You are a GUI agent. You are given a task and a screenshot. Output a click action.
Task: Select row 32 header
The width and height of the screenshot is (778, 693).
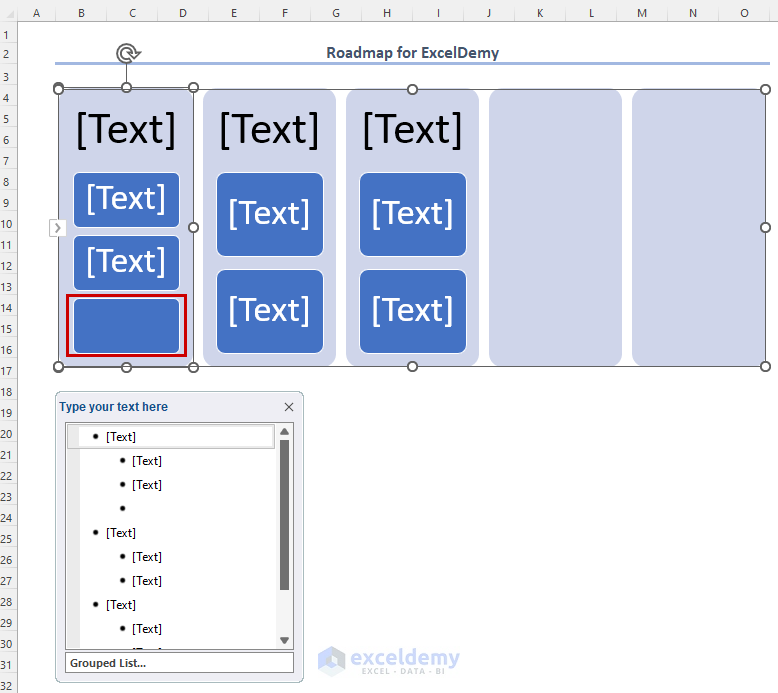point(7,686)
